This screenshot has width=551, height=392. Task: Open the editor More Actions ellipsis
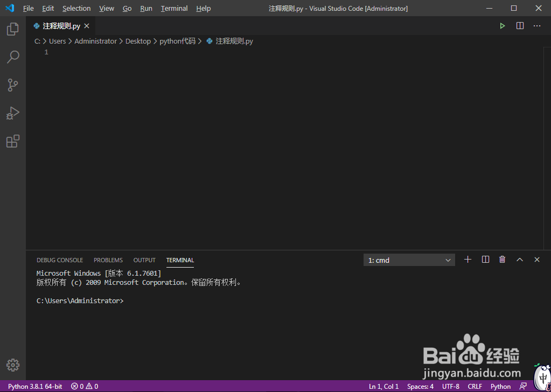coord(537,26)
